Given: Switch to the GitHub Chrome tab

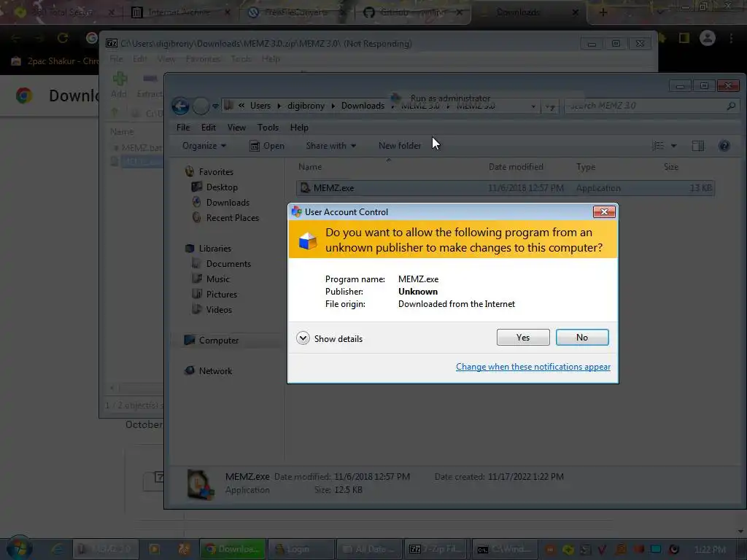Looking at the screenshot, I should point(411,12).
